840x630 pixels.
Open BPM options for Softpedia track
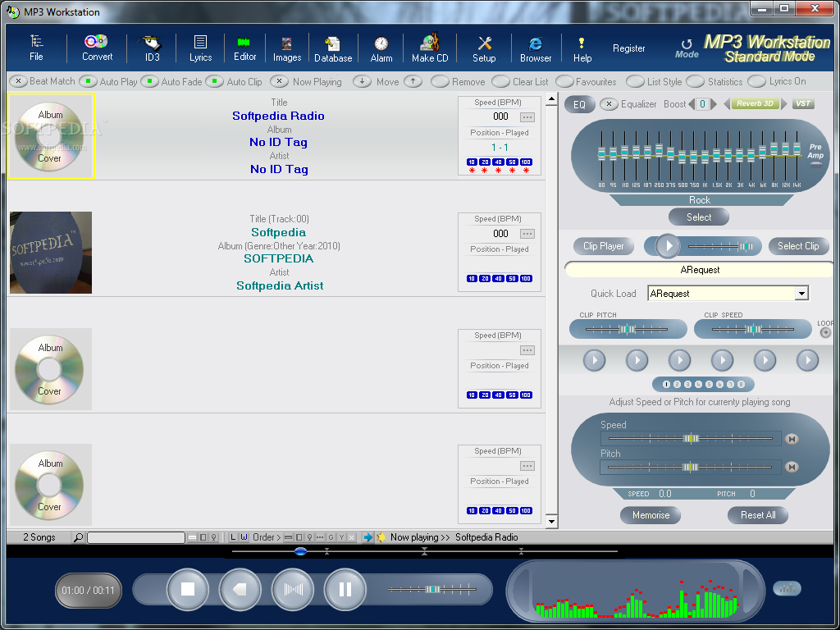(x=527, y=234)
